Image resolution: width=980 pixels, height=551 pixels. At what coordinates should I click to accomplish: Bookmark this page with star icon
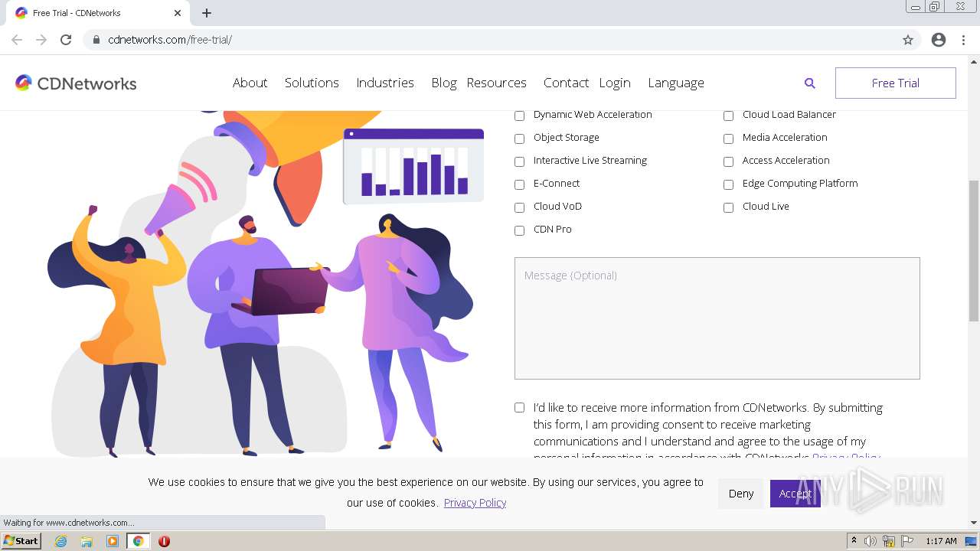click(908, 40)
